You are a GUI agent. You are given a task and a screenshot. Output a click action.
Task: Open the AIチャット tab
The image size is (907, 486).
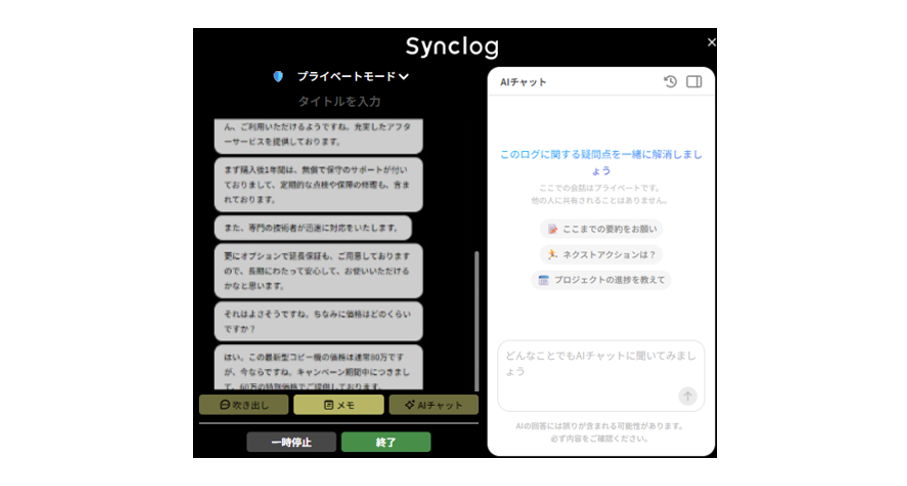(x=433, y=405)
